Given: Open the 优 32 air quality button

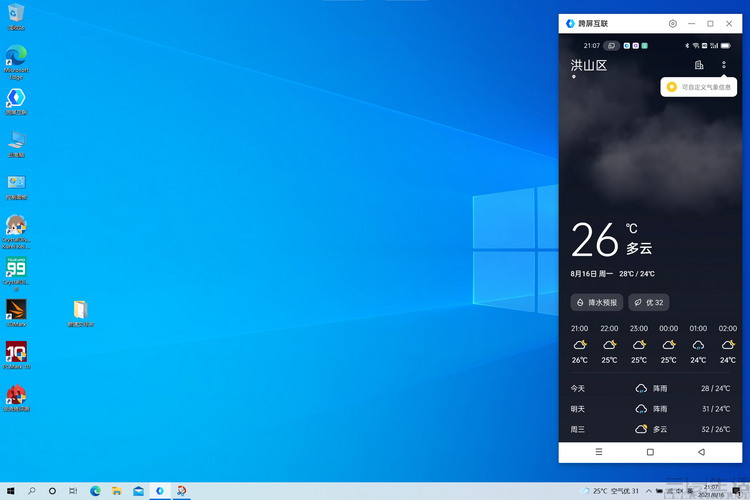Looking at the screenshot, I should (x=649, y=302).
